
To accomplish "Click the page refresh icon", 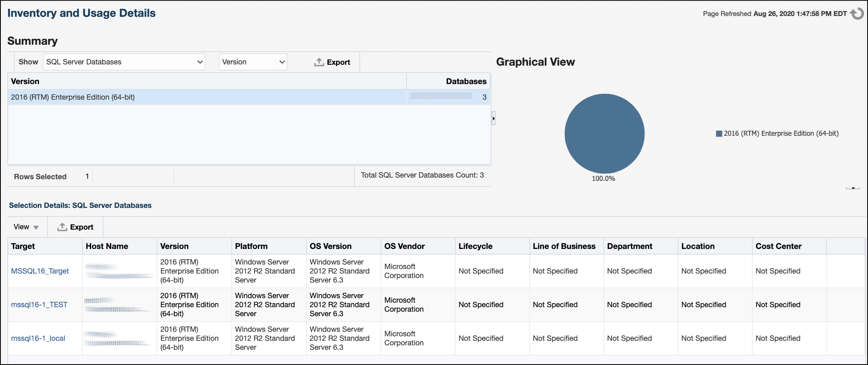I will 857,14.
